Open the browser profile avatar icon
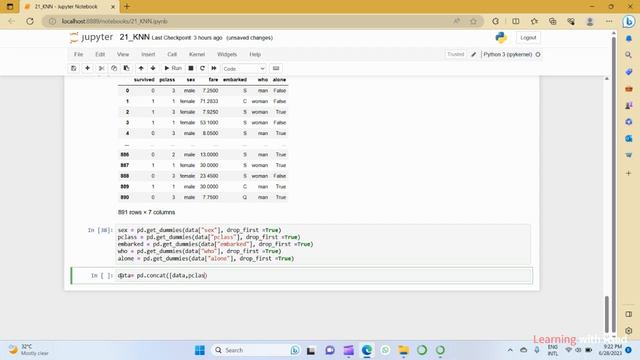 [590, 21]
